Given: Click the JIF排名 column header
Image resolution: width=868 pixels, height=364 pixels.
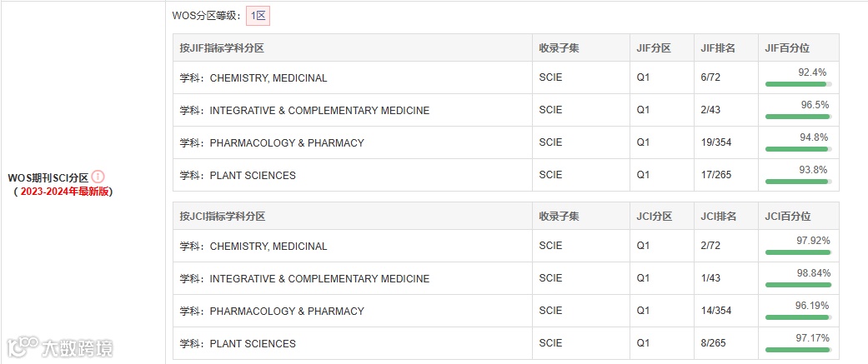Looking at the screenshot, I should 719,48.
